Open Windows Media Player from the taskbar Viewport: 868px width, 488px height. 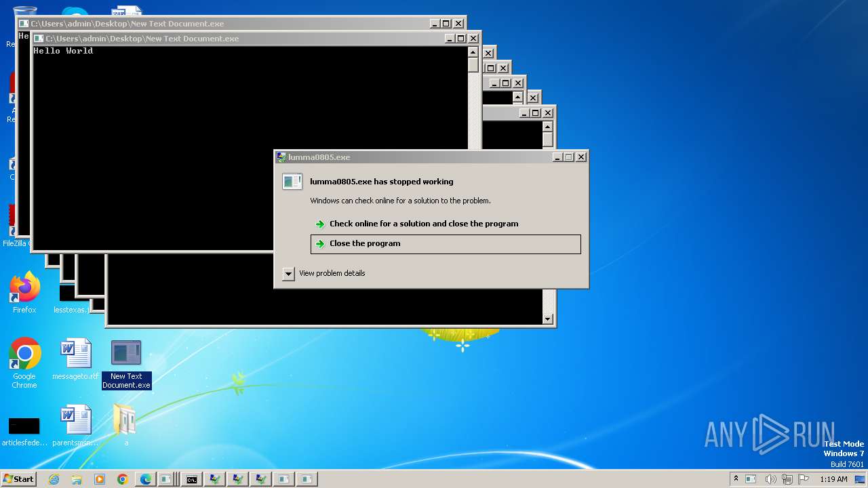tap(100, 479)
